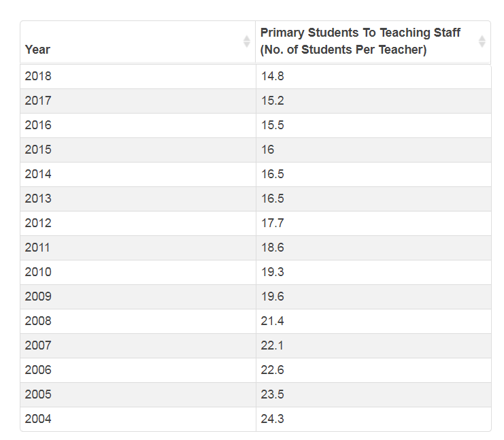Click the Primary Students column sort icon
The height and width of the screenshot is (440, 504).
482,41
